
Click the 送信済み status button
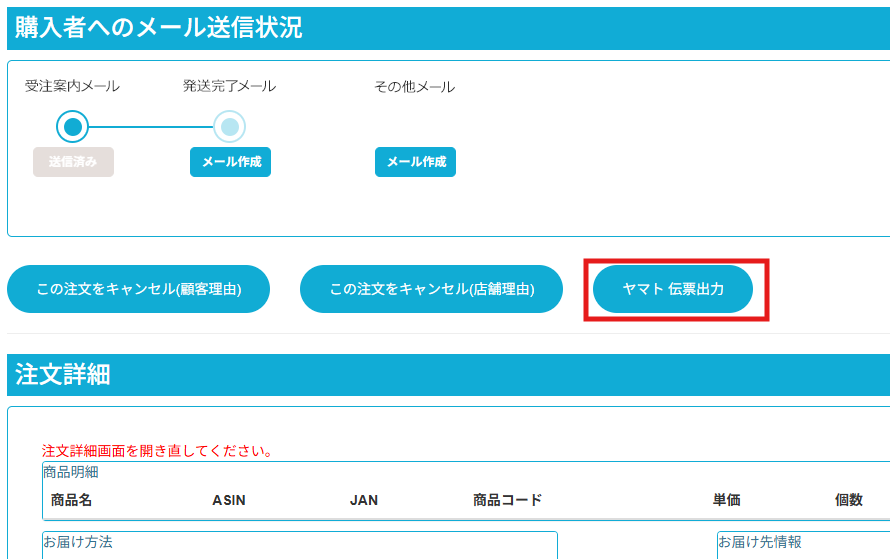coord(73,162)
